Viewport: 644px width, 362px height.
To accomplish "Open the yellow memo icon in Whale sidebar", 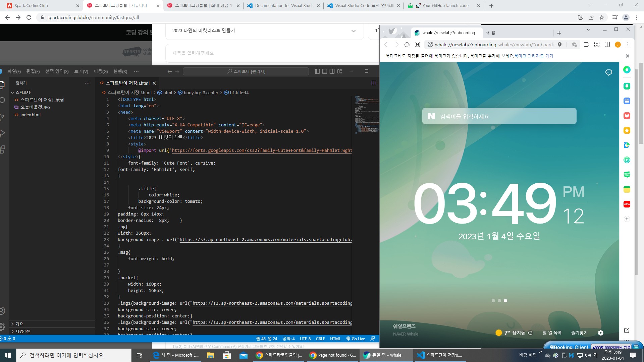I will [x=627, y=189].
